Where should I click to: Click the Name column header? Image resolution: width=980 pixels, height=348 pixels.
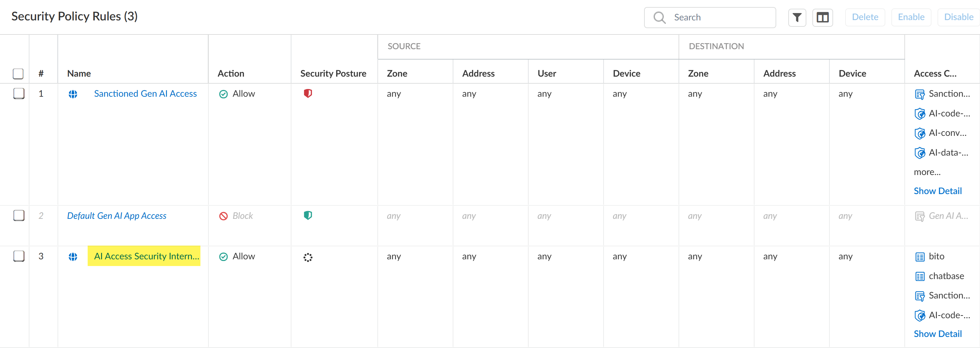pos(79,73)
